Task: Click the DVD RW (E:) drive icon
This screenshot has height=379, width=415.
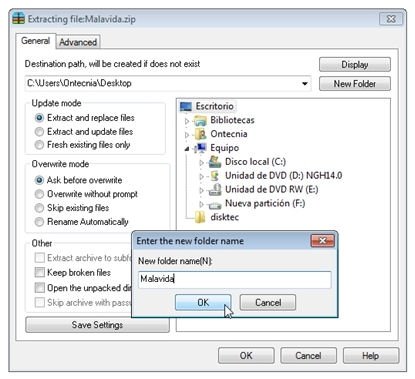Action: [x=215, y=190]
